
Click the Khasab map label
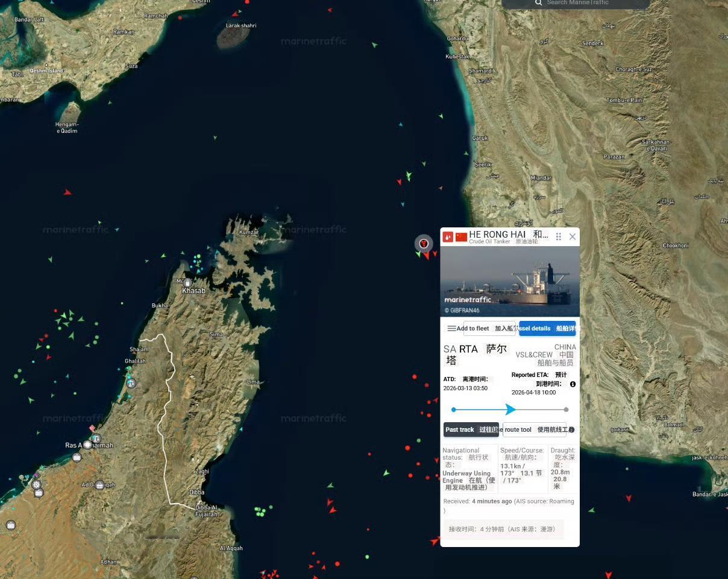193,291
